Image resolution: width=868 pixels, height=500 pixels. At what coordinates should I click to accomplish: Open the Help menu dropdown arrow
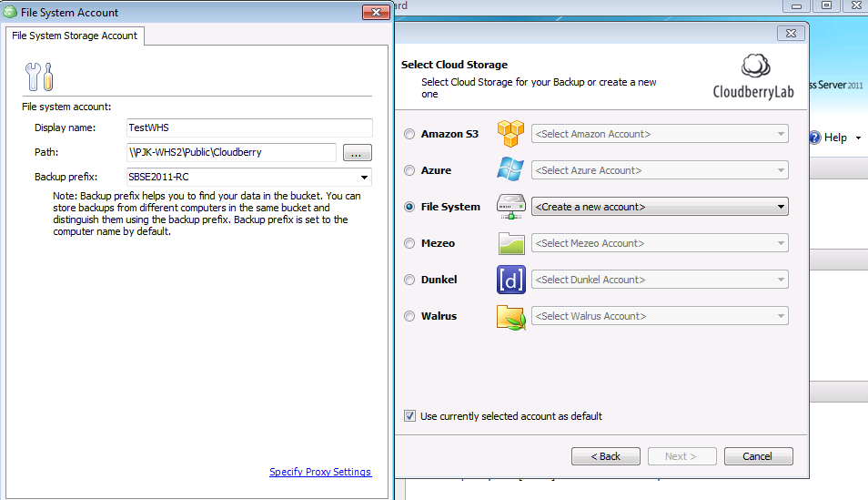coord(858,138)
